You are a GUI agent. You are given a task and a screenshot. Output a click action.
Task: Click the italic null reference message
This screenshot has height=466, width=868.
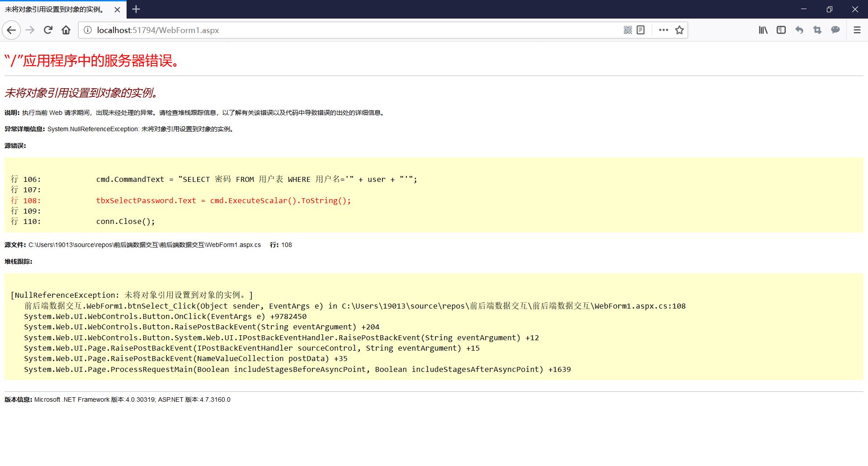click(x=81, y=93)
